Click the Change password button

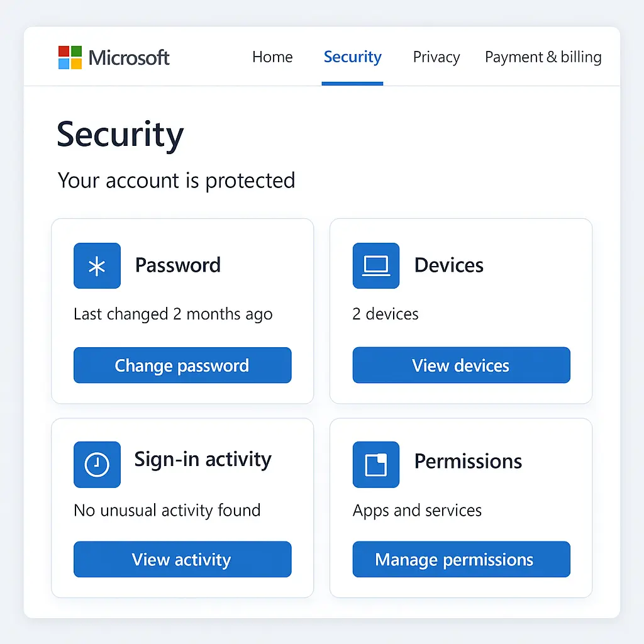tap(182, 365)
